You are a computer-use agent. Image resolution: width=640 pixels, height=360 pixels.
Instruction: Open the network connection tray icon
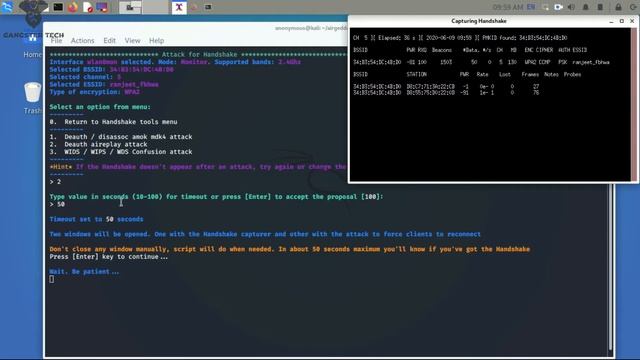point(545,7)
